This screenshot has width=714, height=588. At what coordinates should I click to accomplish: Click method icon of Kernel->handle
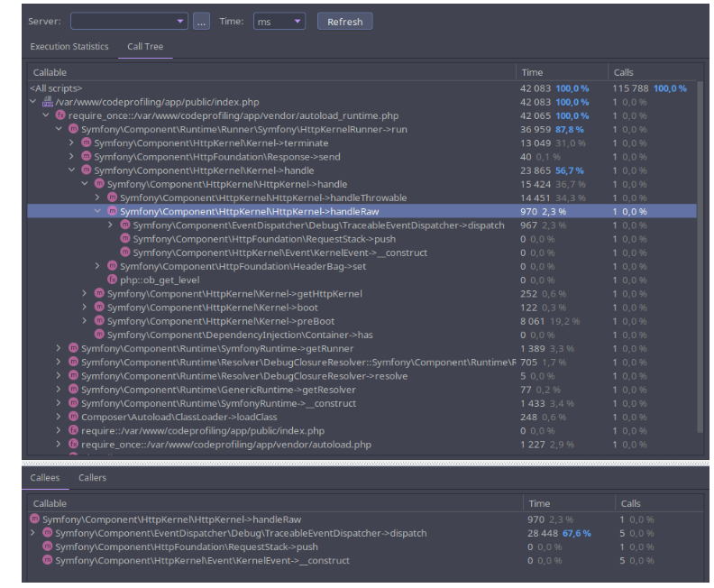[x=86, y=170]
